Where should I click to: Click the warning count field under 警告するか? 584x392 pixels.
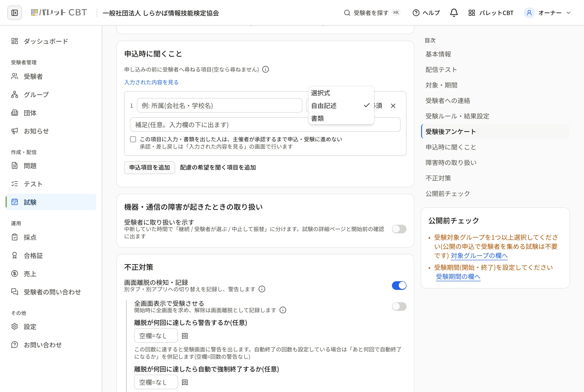tap(156, 336)
